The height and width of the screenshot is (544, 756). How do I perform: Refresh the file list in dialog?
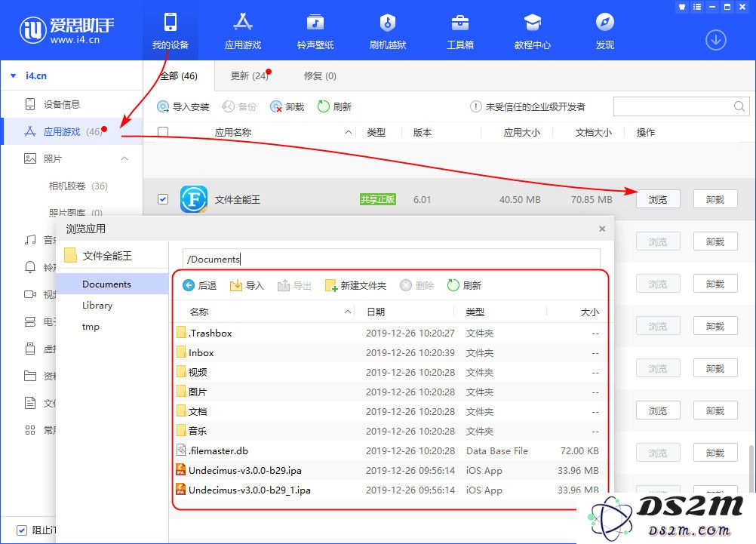coord(464,285)
